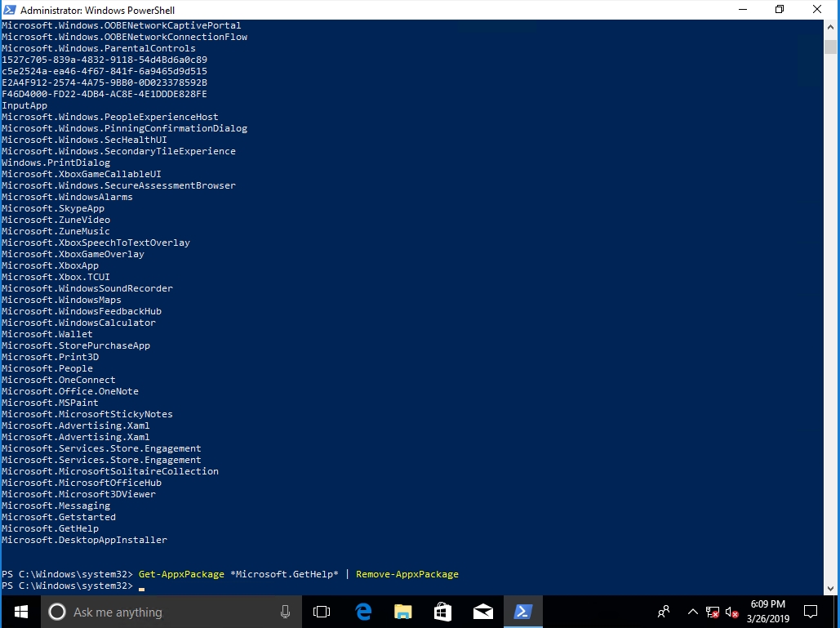The image size is (840, 628).
Task: Click the Microsoft.Wallet line
Action: pyautogui.click(x=47, y=334)
